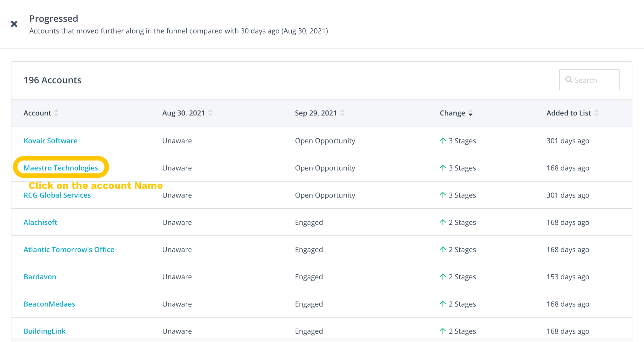Open Atlantic Tomorrow's Office account
The height and width of the screenshot is (342, 644).
(x=69, y=250)
